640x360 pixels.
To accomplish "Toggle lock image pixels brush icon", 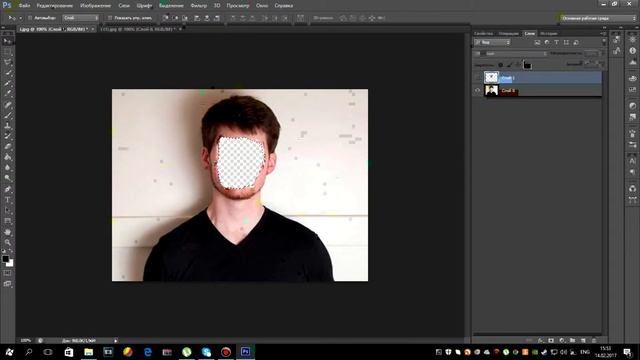I will pos(509,65).
